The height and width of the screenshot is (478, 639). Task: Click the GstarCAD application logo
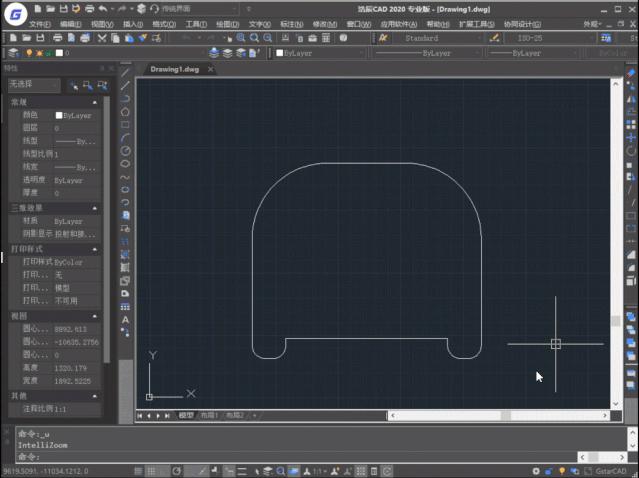tap(14, 13)
